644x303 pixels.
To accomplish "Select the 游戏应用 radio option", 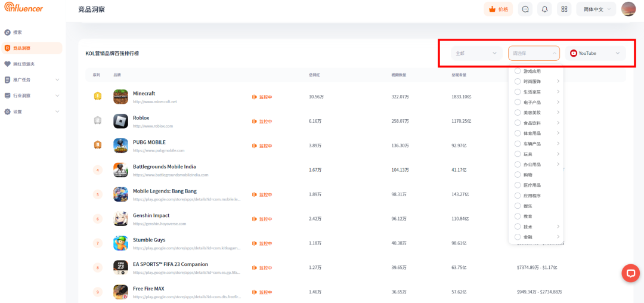I will [x=518, y=71].
